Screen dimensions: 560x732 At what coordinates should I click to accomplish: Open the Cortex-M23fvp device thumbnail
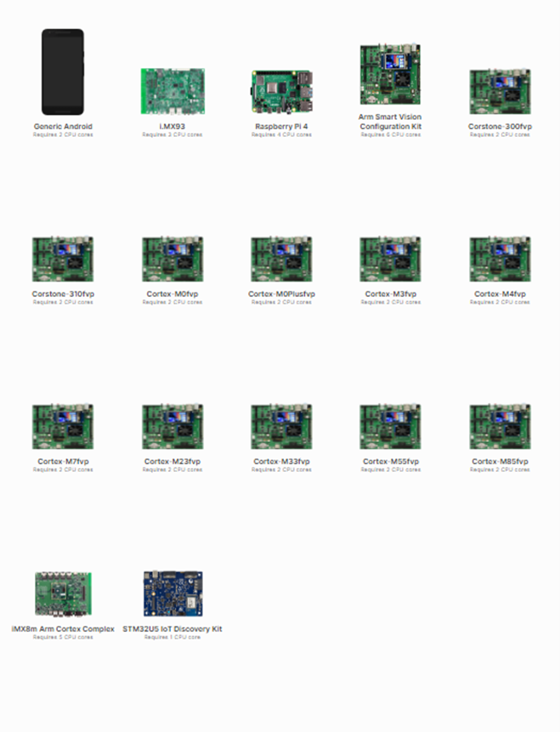[173, 426]
